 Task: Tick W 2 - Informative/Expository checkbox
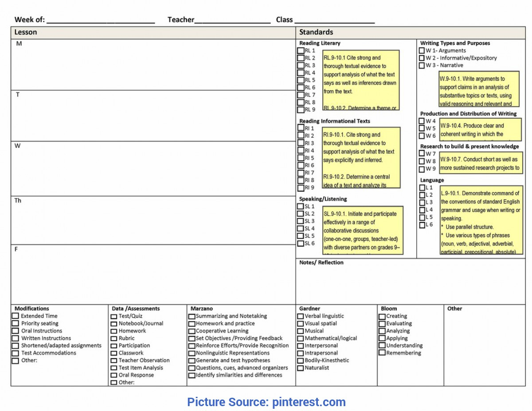click(422, 58)
